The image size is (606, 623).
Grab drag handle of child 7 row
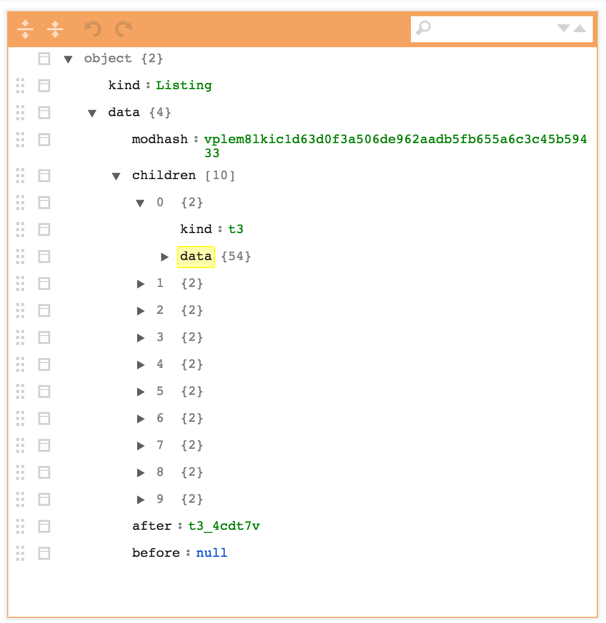[x=20, y=445]
